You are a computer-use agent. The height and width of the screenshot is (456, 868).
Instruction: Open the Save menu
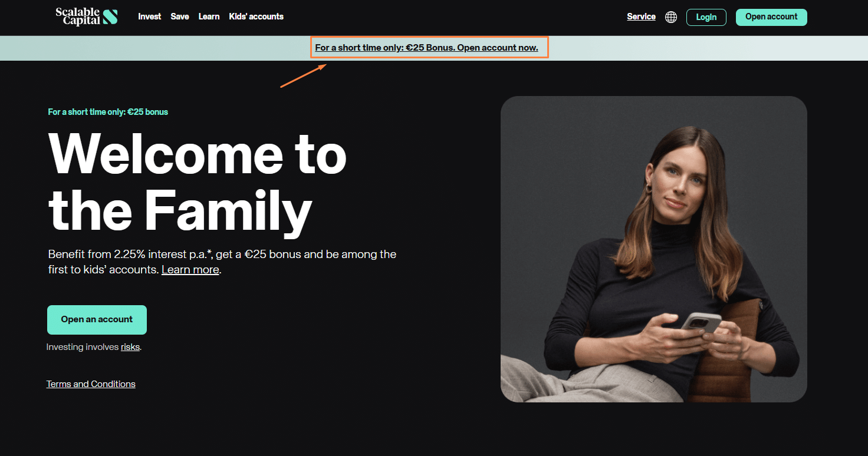[180, 16]
